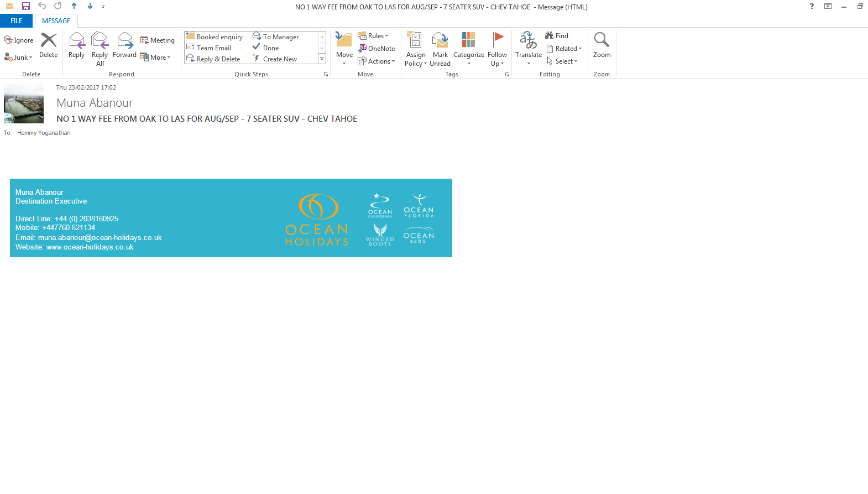Run the Done quick step
The height and width of the screenshot is (494, 868).
pos(266,48)
